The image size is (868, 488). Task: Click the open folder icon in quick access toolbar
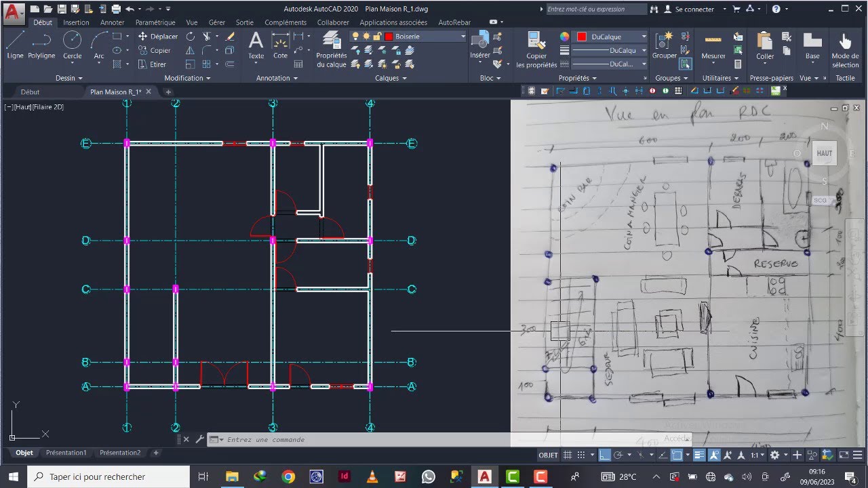tap(48, 9)
